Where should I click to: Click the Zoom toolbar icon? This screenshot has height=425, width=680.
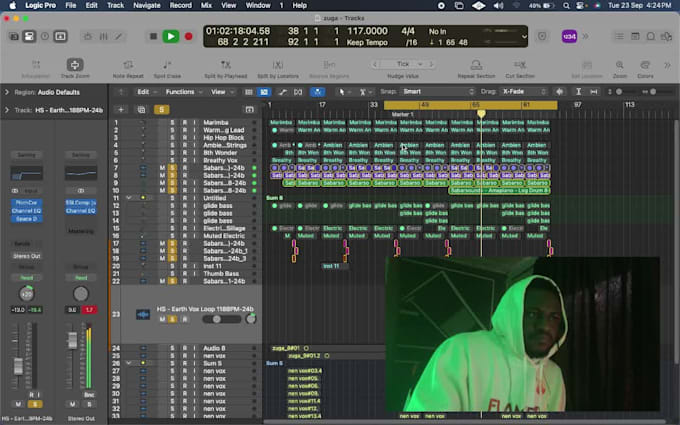click(x=620, y=65)
